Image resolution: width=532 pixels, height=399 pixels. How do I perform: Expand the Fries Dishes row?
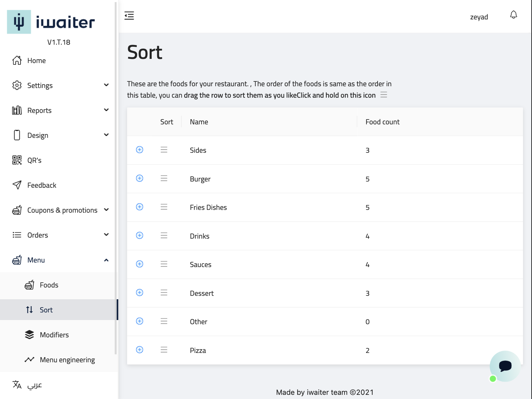140,207
